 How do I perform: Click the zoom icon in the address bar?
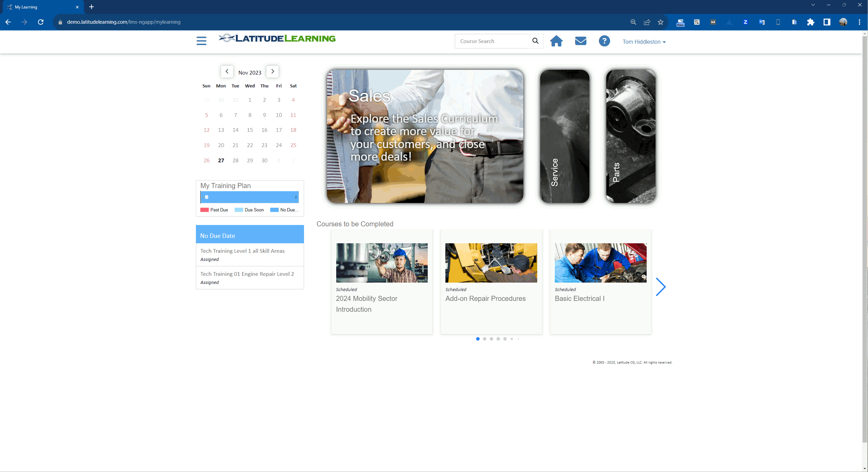click(633, 22)
